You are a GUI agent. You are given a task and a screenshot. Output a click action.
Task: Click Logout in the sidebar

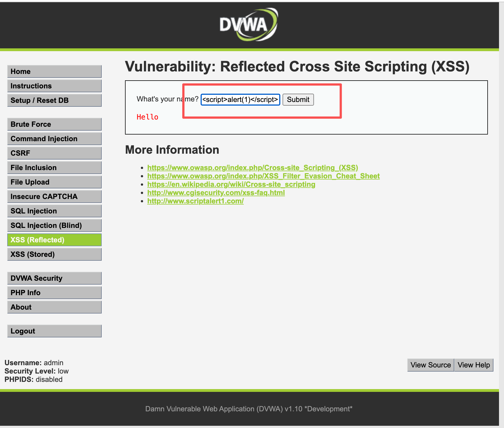[54, 331]
